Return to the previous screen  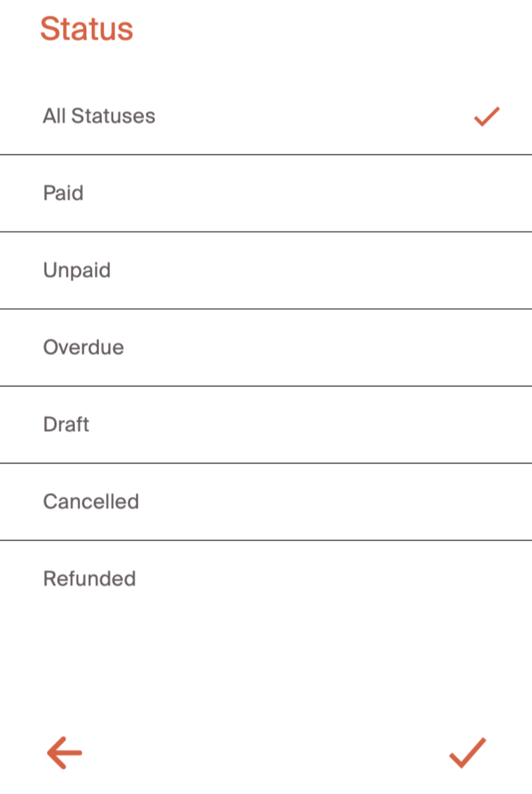pos(65,753)
